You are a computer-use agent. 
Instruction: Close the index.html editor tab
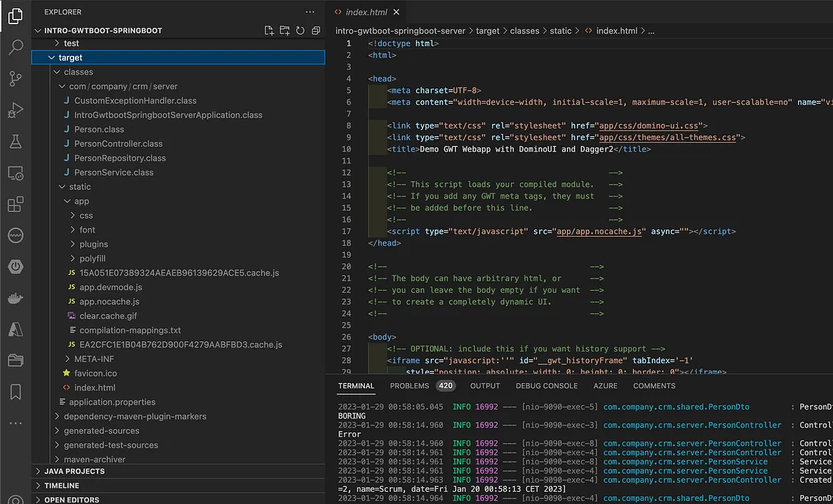point(396,11)
